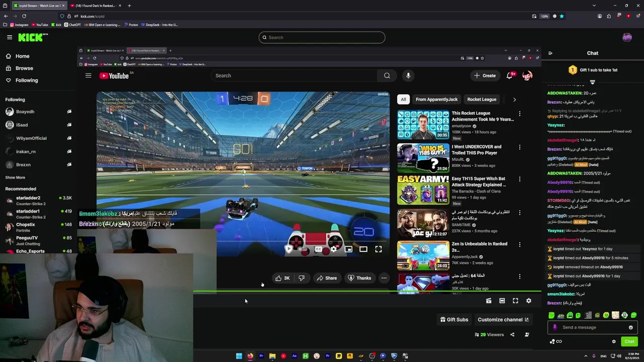The image size is (644, 362).
Task: Click the YouTube dislike thumbs-down button
Action: pos(301,278)
